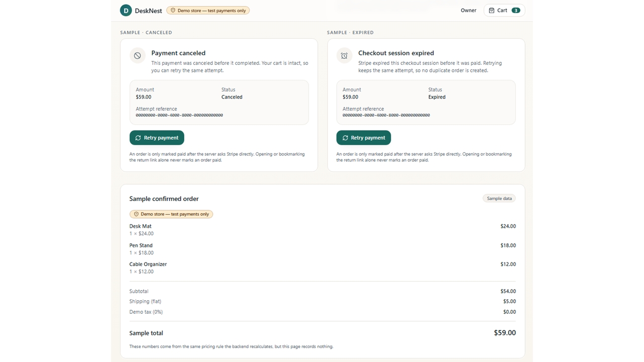Open the Cart button
This screenshot has height=362, width=644.
tap(504, 11)
